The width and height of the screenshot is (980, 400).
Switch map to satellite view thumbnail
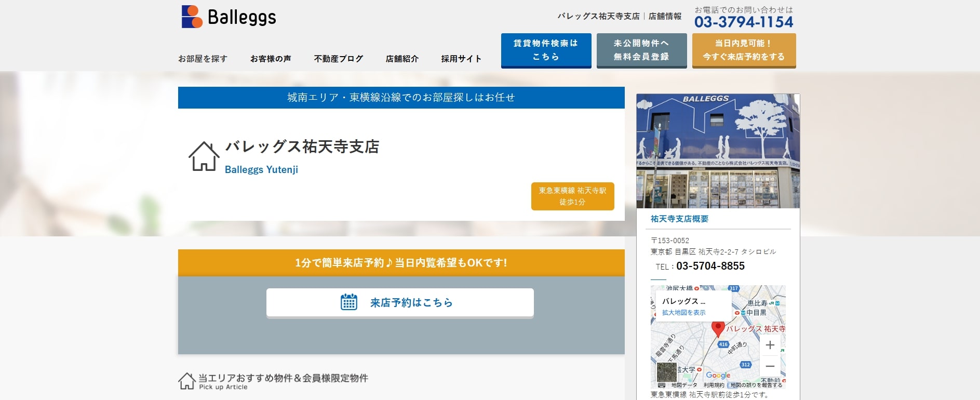(x=666, y=372)
